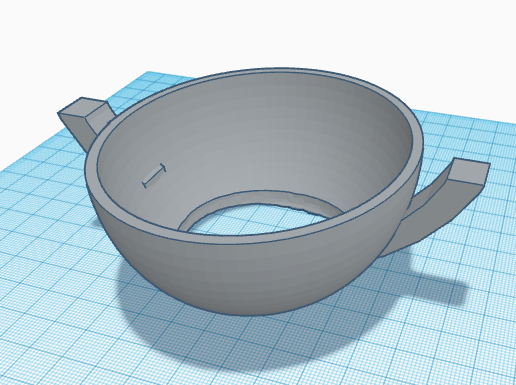Screen dimensions: 516x385
Task: Click the small measurement mark inside the bowl
Action: [x=154, y=175]
